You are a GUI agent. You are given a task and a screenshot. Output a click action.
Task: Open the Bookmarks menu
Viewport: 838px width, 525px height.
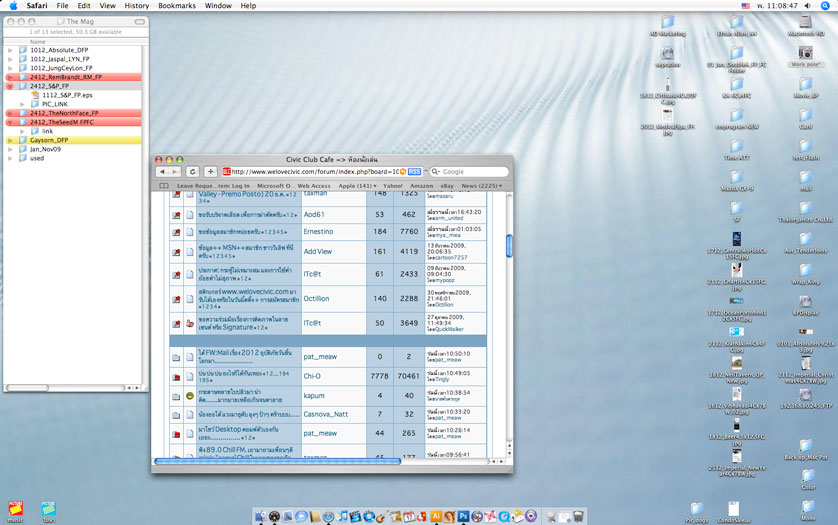(x=177, y=6)
